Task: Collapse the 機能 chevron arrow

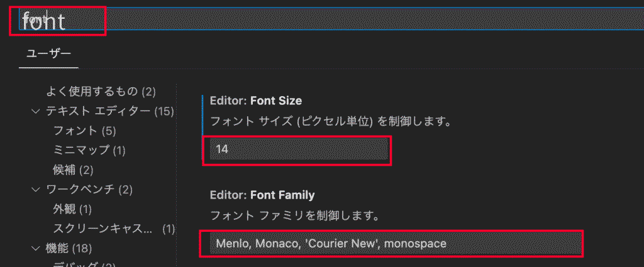Action: 35,248
